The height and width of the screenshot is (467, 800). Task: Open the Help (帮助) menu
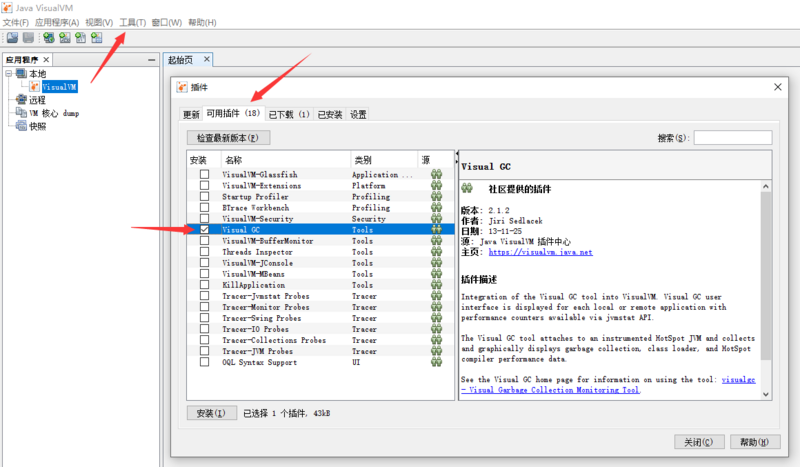202,22
